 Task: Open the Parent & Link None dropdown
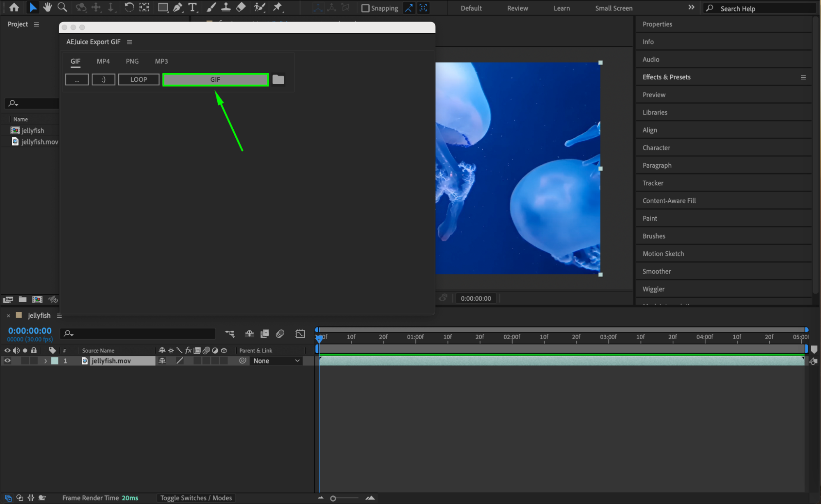pyautogui.click(x=276, y=361)
